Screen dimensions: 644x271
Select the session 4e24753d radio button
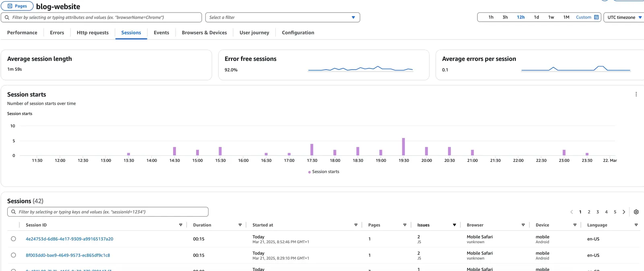coord(13,239)
